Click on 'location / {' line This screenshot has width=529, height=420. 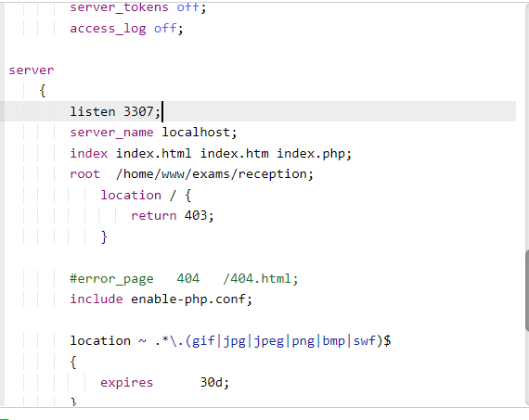coord(146,196)
